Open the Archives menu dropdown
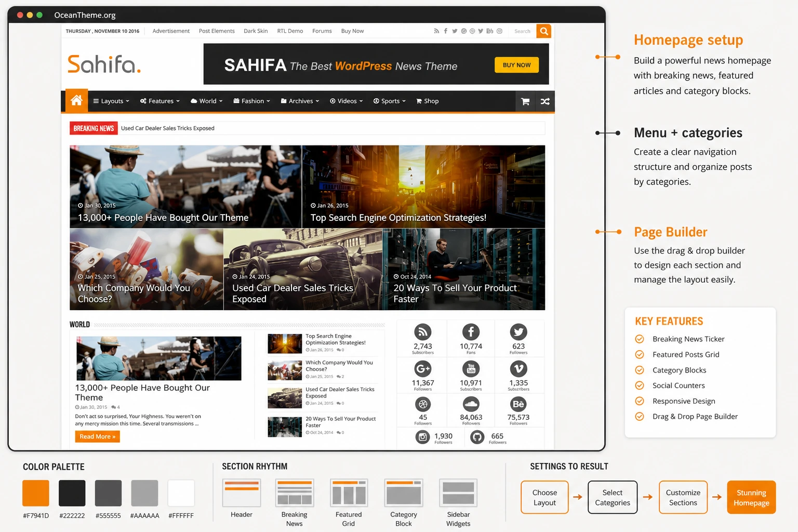This screenshot has height=532, width=798. point(300,101)
